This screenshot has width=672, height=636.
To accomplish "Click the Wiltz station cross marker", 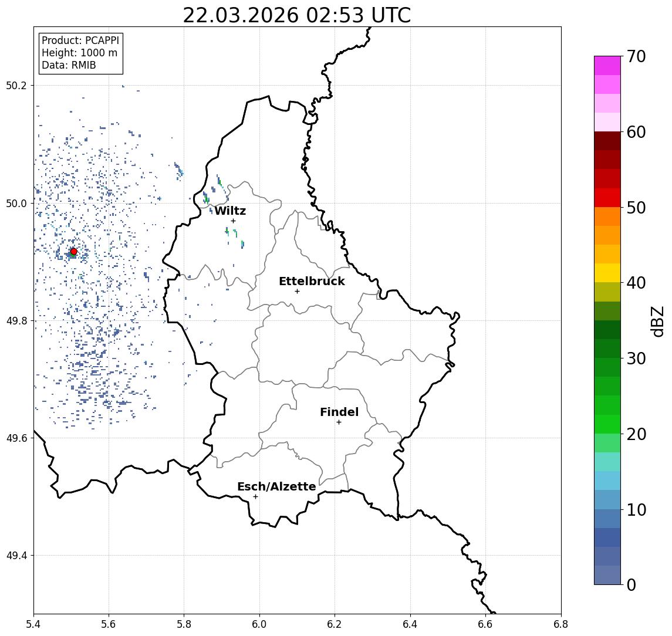I will 233,221.
